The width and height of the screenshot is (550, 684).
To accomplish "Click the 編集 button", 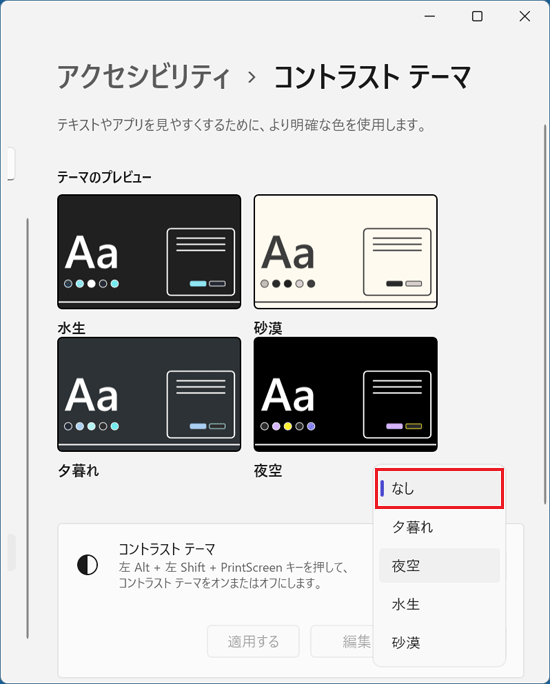I will [342, 641].
